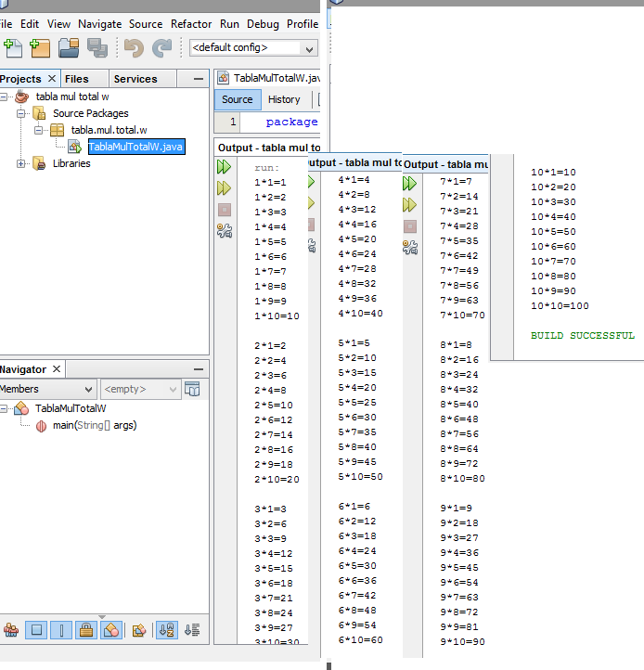Close the Navigator tab
Image resolution: width=644 pixels, height=670 pixels.
57,368
